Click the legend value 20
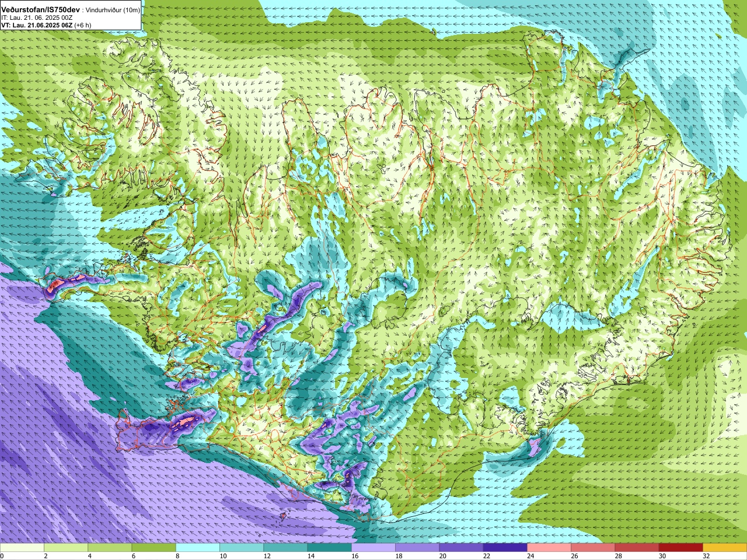This screenshot has height=560, width=747. (x=443, y=556)
